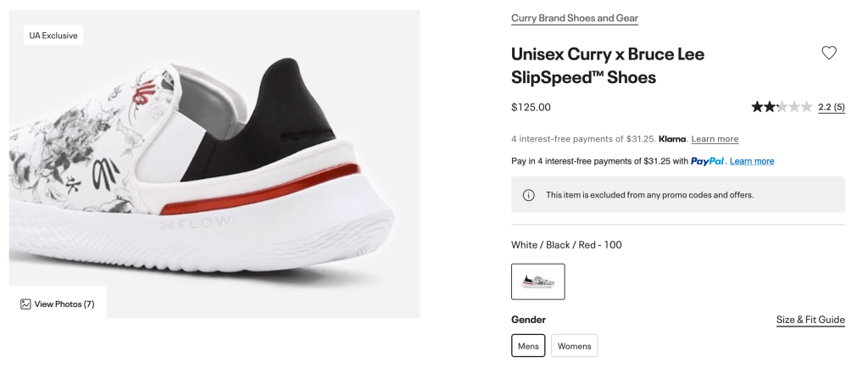
Task: Click the UA Exclusive badge
Action: coord(53,36)
